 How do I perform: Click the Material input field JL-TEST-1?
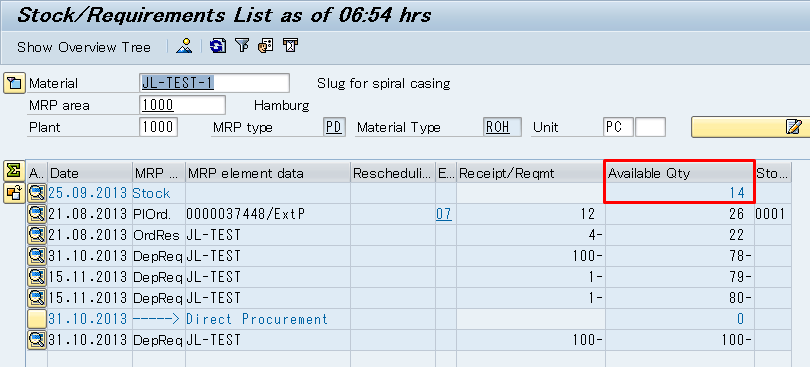[x=214, y=83]
